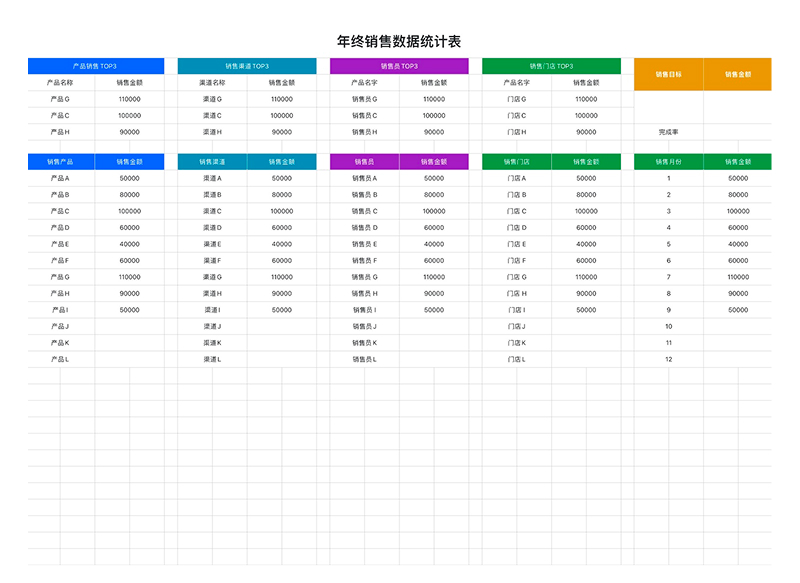The image size is (800, 583).
Task: Click the 40000 amount beside 渠道E
Action: tap(282, 244)
